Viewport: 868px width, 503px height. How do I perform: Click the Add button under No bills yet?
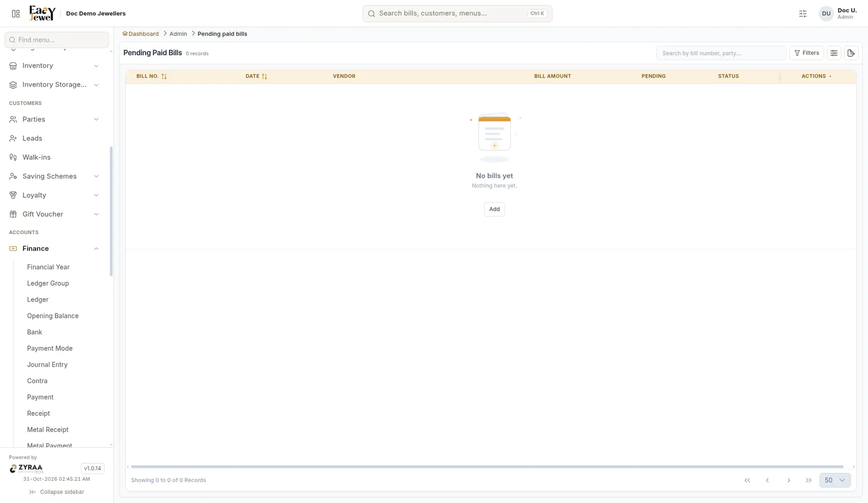494,209
